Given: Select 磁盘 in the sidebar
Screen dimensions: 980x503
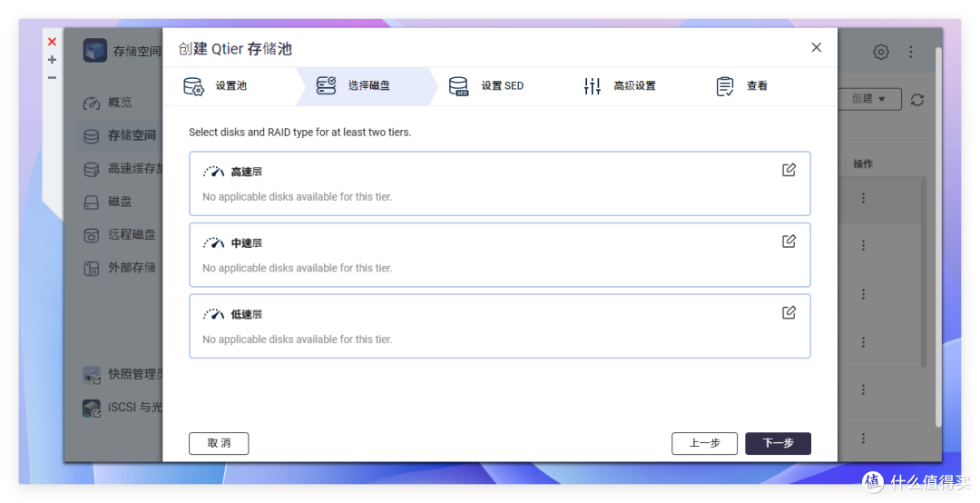Looking at the screenshot, I should coord(120,202).
